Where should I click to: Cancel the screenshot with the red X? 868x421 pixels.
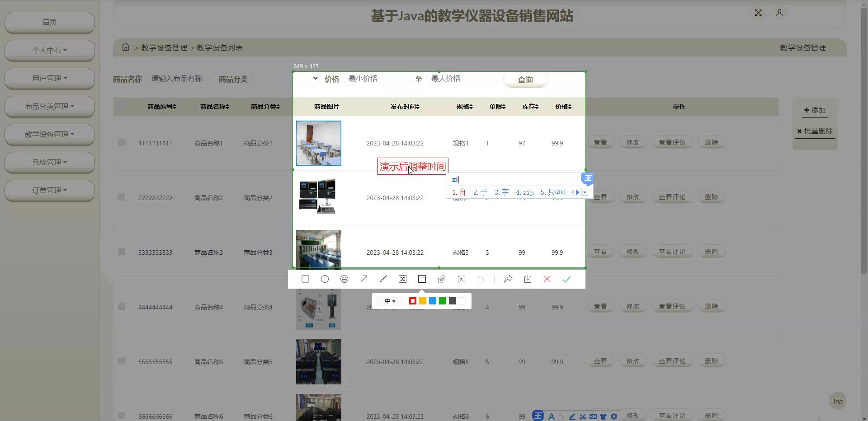click(547, 279)
